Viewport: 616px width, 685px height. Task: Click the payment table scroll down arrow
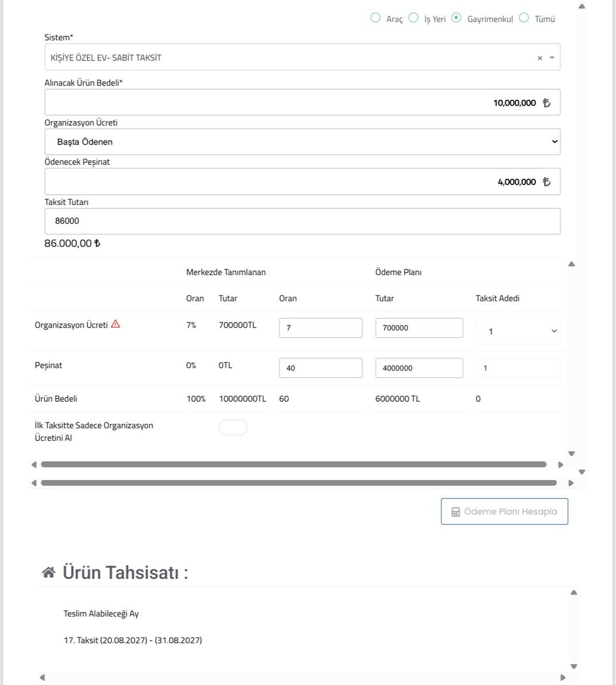point(571,454)
